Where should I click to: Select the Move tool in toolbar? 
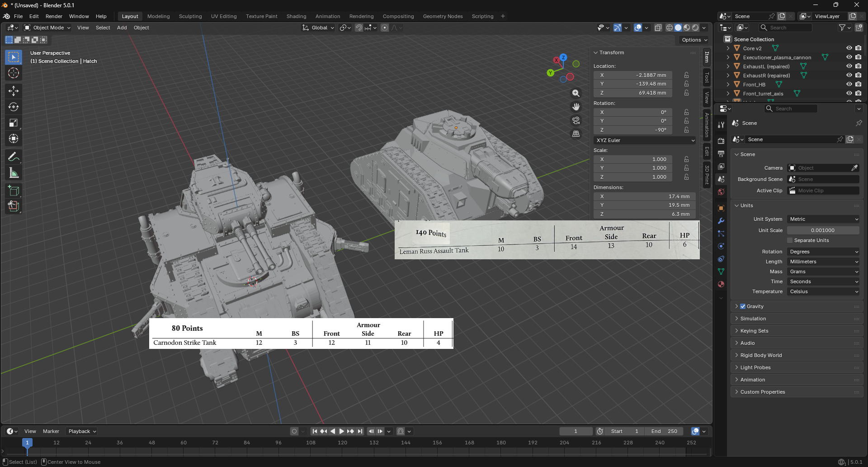tap(14, 91)
